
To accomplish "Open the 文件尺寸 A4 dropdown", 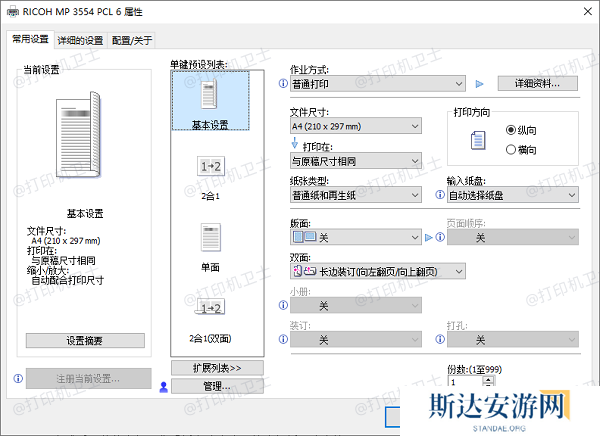I will tap(356, 126).
